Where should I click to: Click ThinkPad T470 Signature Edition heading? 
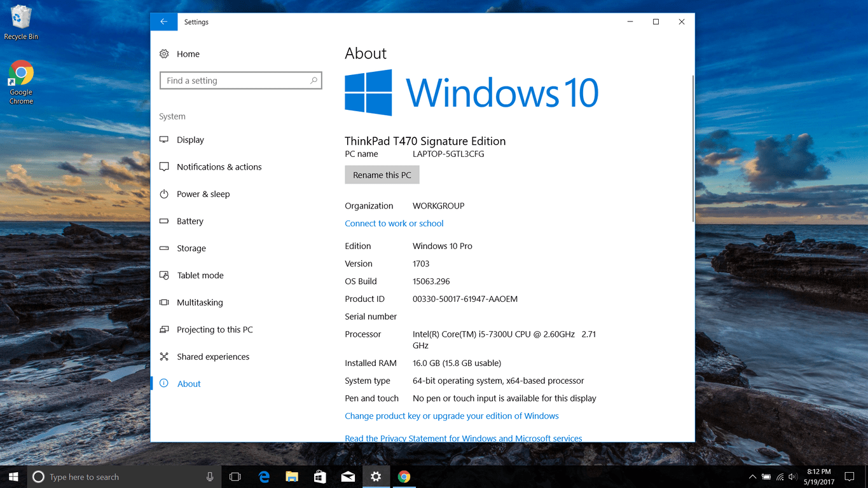tap(425, 141)
